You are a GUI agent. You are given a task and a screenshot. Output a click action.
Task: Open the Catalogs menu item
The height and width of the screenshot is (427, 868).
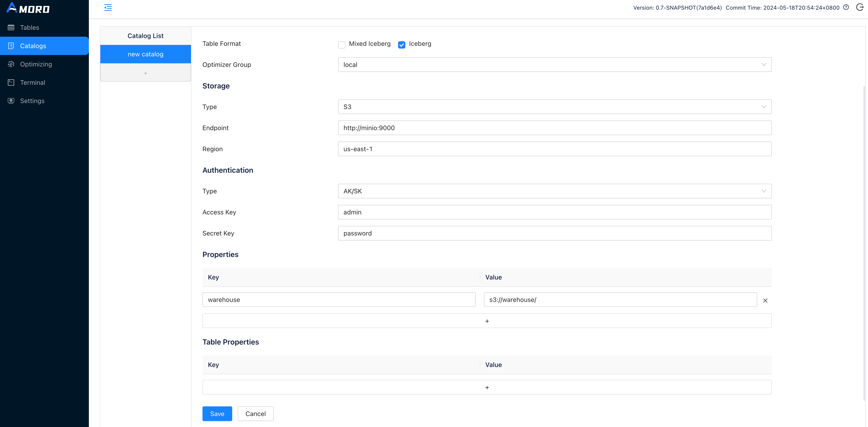click(x=33, y=46)
